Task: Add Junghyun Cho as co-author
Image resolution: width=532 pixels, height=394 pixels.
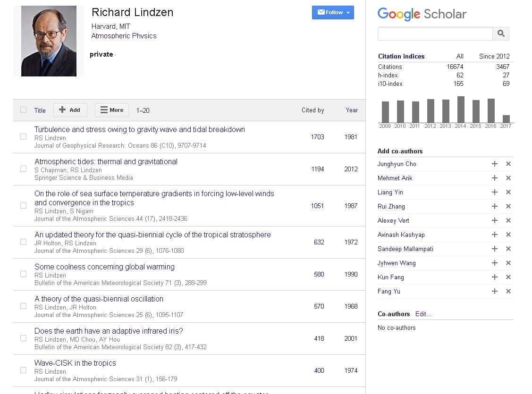Action: [495, 164]
